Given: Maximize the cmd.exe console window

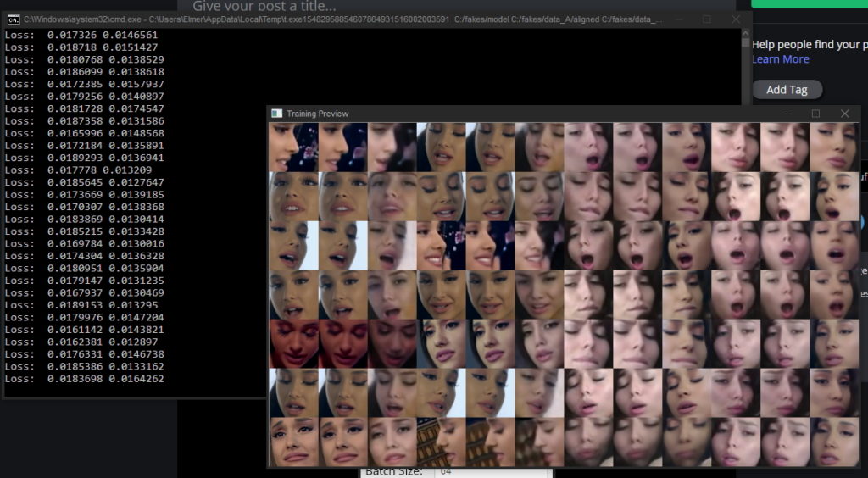Looking at the screenshot, I should click(x=707, y=19).
